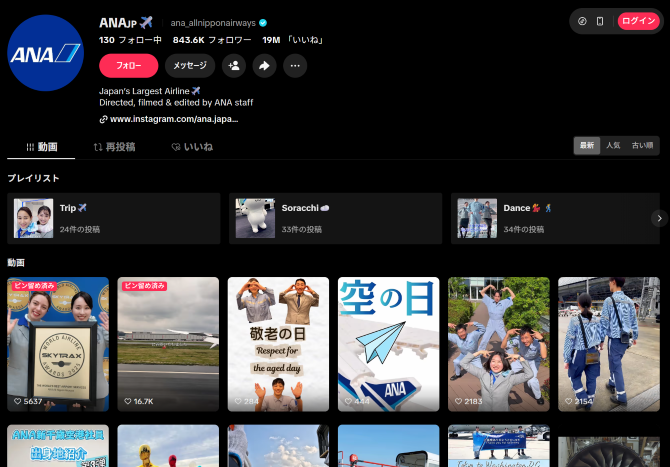Expand playlists with right chevron arrow
Image resolution: width=670 pixels, height=467 pixels.
(x=659, y=218)
